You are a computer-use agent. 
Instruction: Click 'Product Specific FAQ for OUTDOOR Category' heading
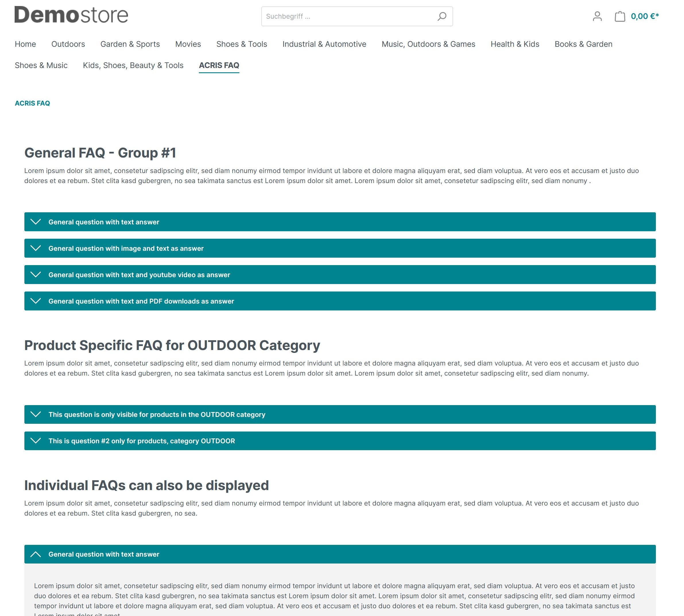(172, 345)
